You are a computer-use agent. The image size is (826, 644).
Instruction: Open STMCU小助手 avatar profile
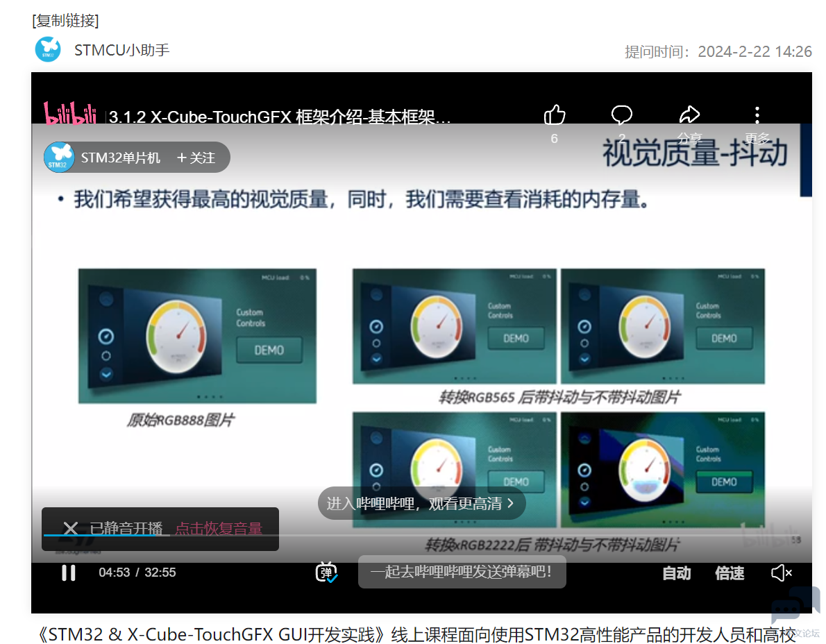(x=48, y=49)
